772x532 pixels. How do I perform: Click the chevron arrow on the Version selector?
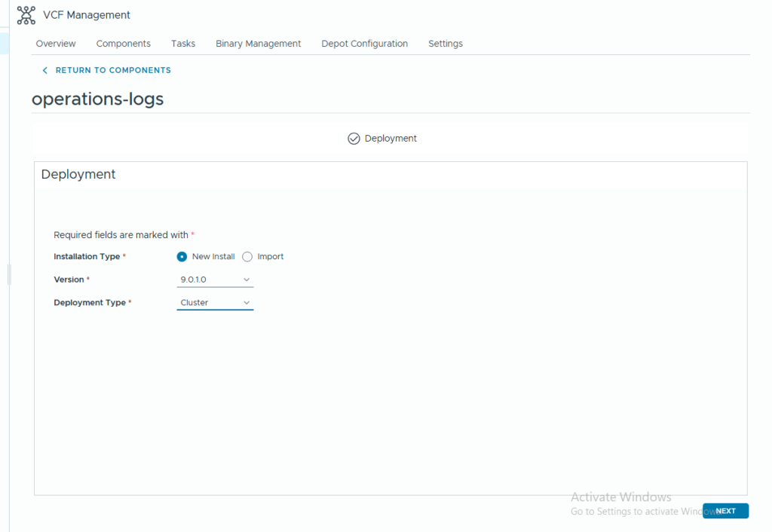point(247,280)
